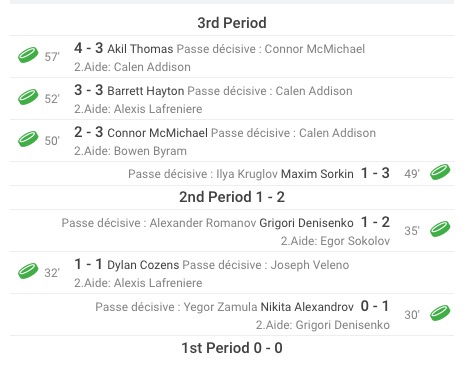This screenshot has width=467, height=370.
Task: Click the puck icon for the 35' goal
Action: (440, 229)
